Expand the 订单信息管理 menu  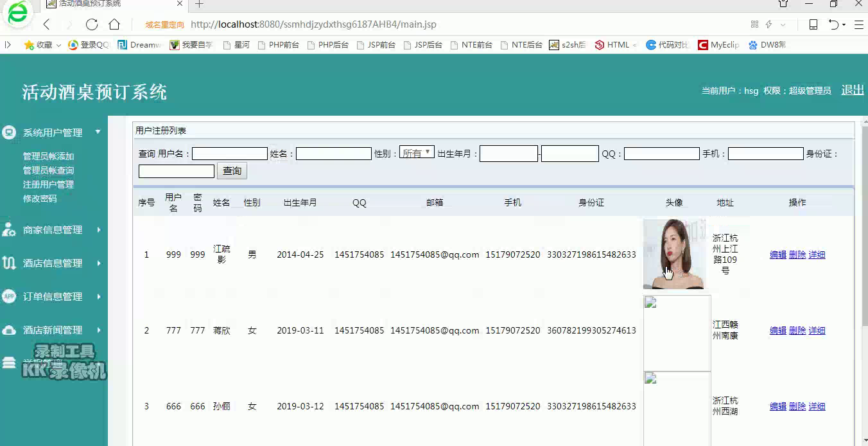point(53,296)
